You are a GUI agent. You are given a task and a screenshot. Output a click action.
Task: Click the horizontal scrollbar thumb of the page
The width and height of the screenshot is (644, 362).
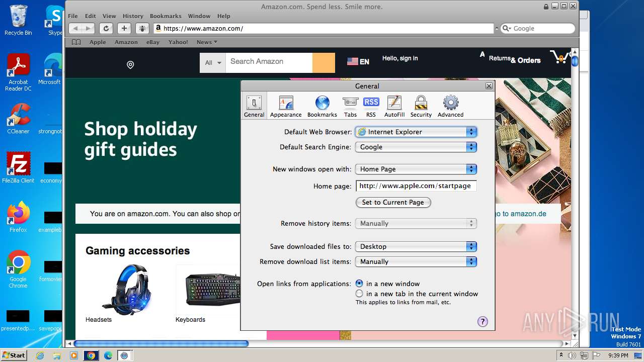161,344
